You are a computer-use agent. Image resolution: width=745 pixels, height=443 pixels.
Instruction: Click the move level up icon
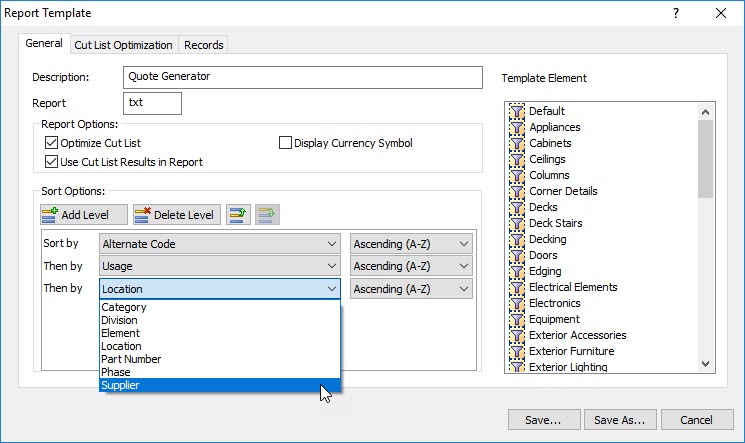coord(238,215)
